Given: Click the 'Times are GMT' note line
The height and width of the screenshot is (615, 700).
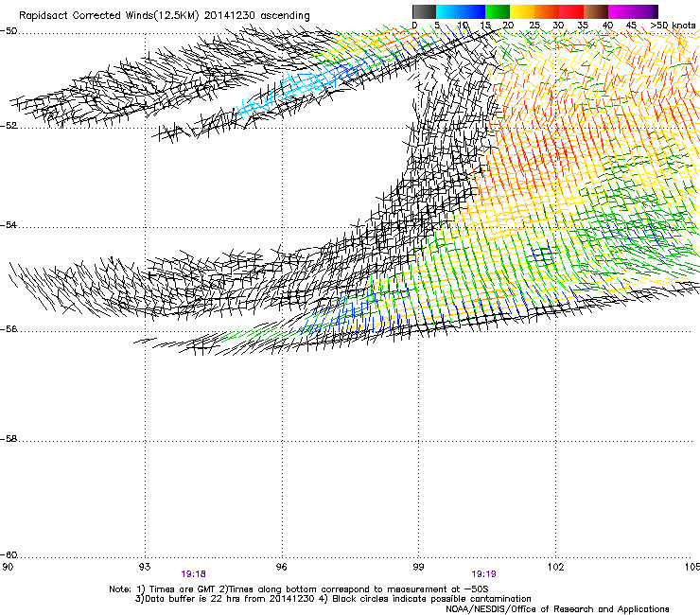Looking at the screenshot, I should pos(298,589).
